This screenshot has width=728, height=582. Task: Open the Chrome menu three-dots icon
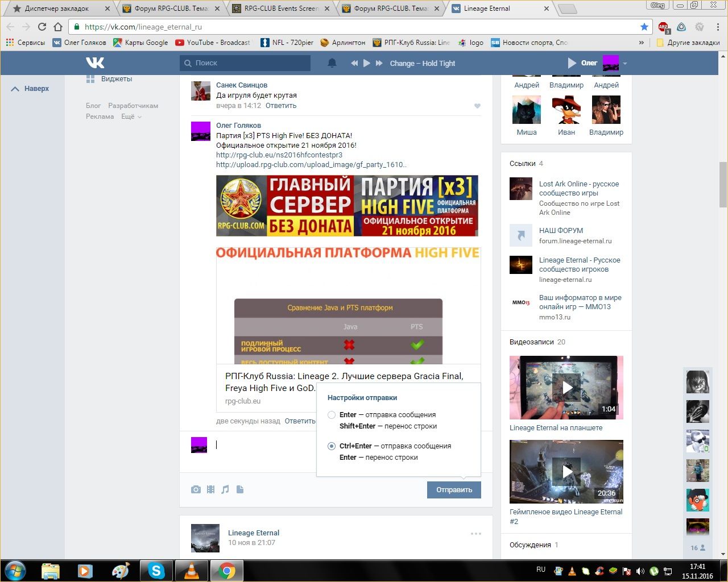coord(717,27)
